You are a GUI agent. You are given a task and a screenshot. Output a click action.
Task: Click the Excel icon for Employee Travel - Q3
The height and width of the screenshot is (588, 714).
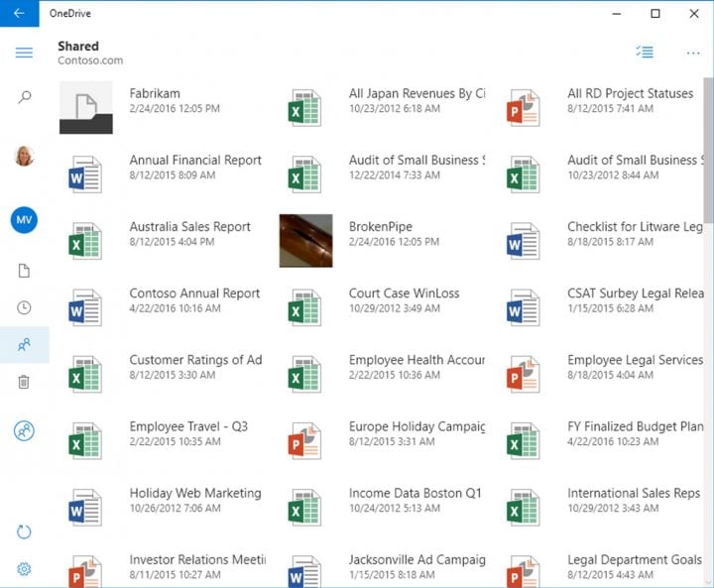pyautogui.click(x=85, y=441)
